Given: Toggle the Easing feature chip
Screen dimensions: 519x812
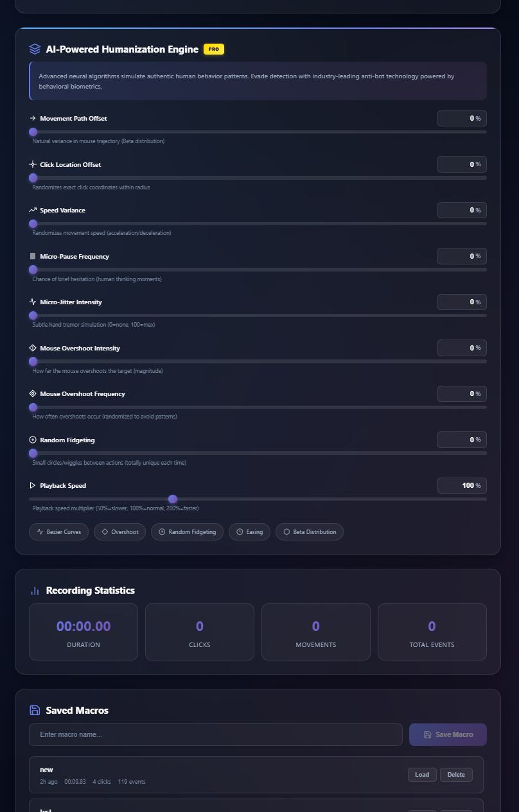Looking at the screenshot, I should click(x=249, y=531).
